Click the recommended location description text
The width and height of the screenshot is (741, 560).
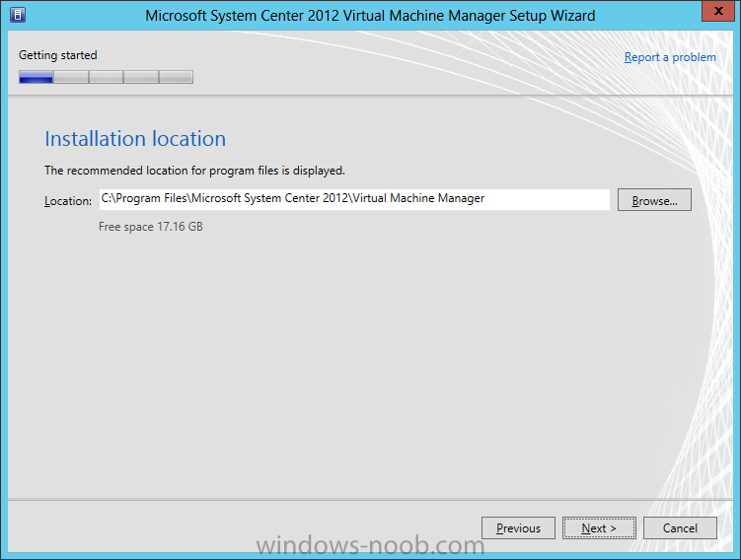point(194,171)
